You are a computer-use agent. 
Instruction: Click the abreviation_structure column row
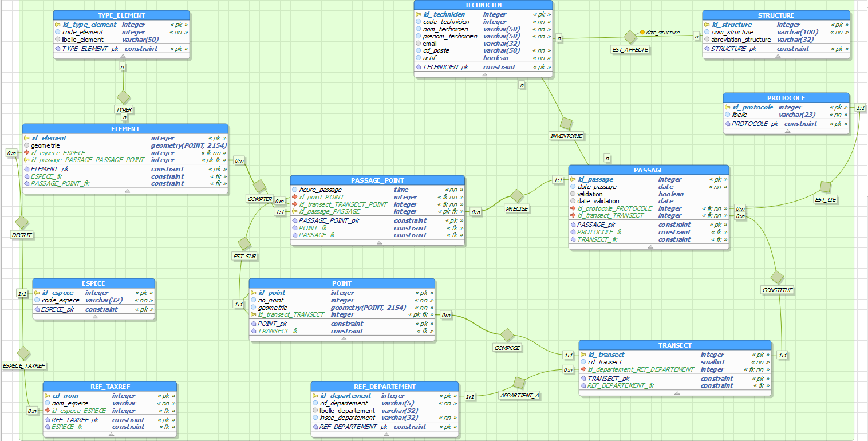[776, 40]
